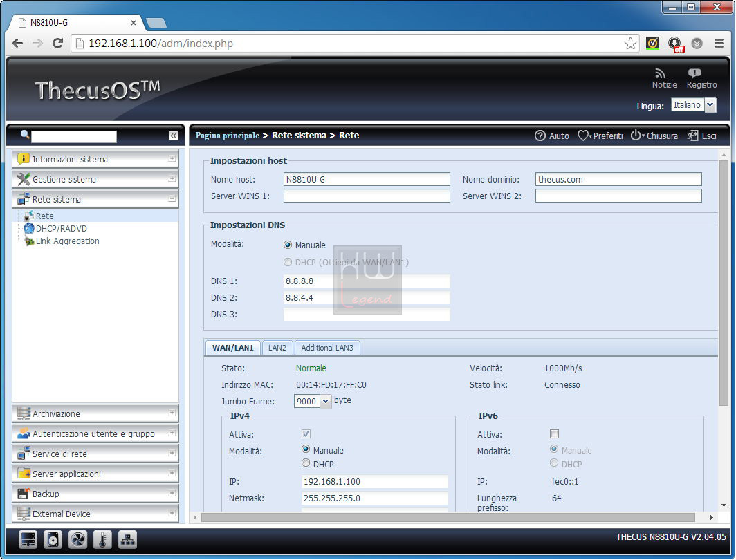Expand Server applicazioni section

coord(95,474)
